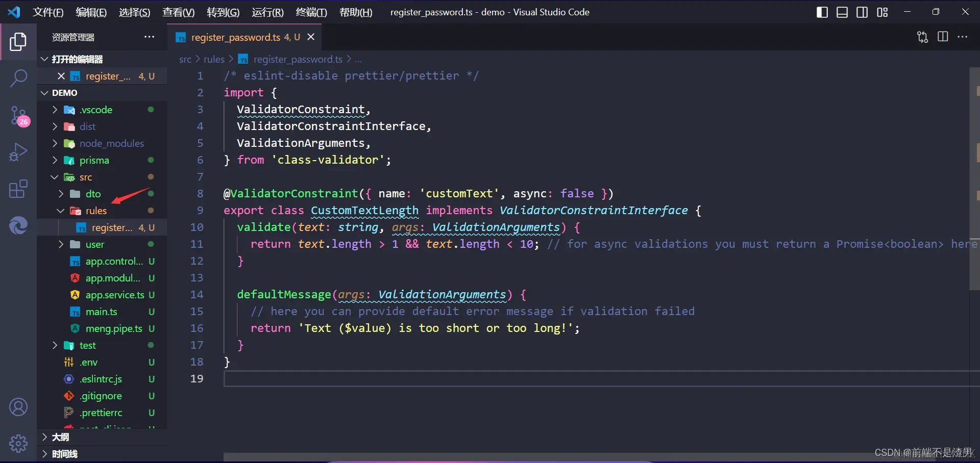The width and height of the screenshot is (980, 463).
Task: Collapse the 打开的编辑器 section
Action: point(102,59)
